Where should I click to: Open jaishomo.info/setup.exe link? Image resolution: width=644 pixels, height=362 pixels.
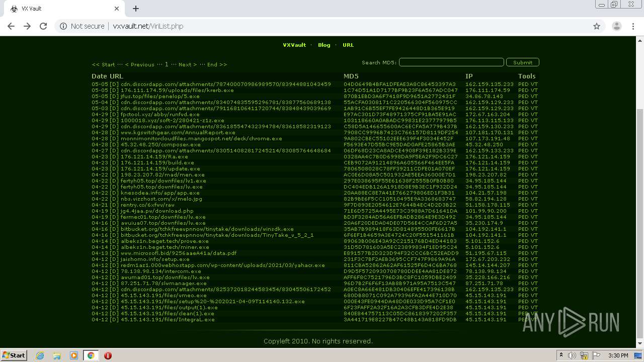coord(155,259)
